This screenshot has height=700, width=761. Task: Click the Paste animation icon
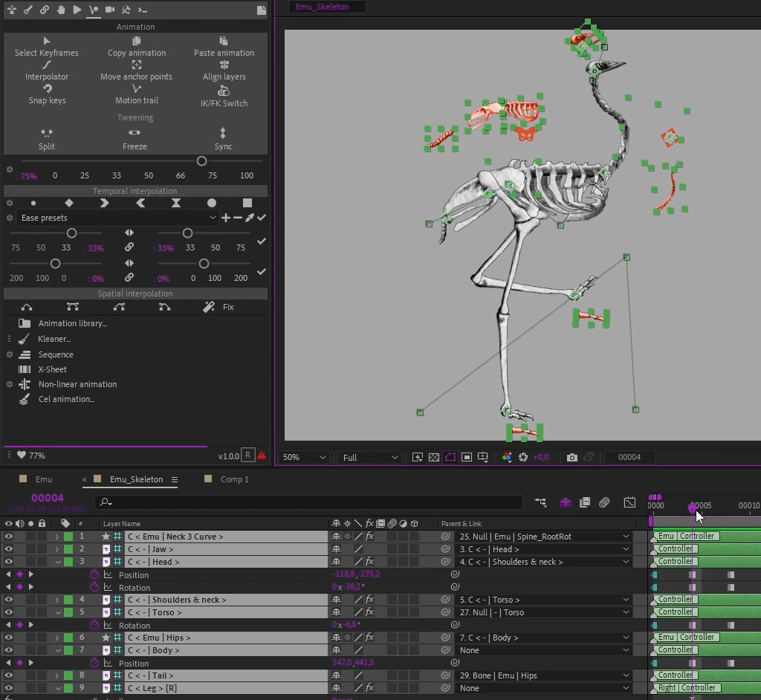[x=224, y=41]
